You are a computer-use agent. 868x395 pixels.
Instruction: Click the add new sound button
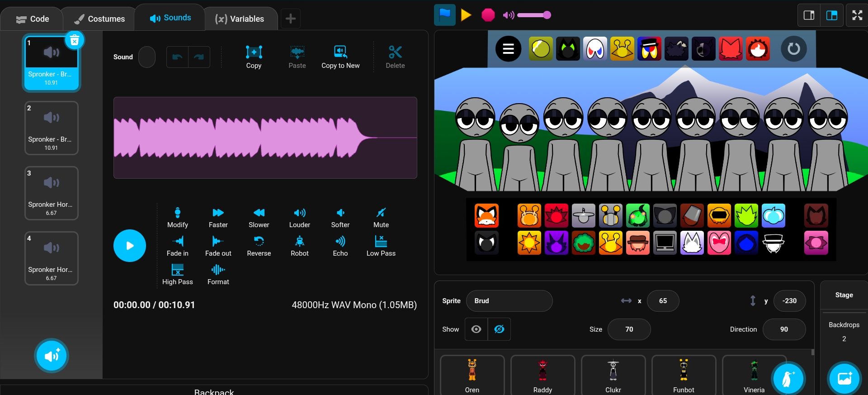tap(52, 356)
